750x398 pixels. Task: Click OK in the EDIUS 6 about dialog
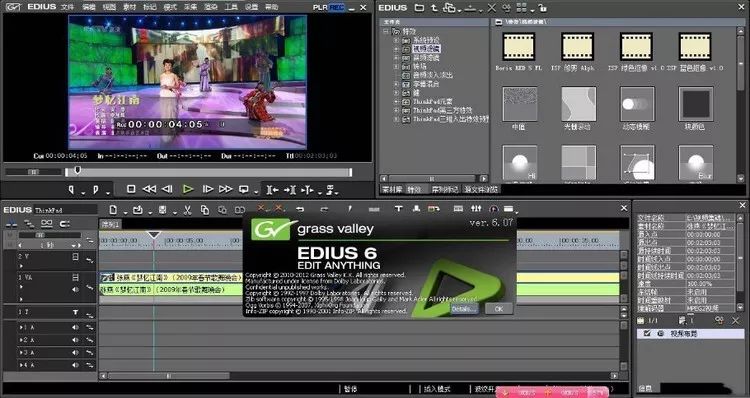click(x=499, y=309)
